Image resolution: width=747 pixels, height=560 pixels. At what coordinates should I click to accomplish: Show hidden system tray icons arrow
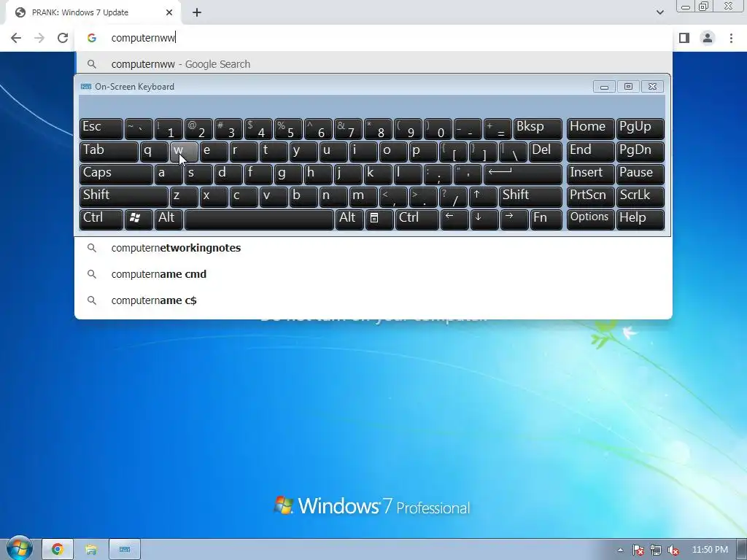pos(620,550)
